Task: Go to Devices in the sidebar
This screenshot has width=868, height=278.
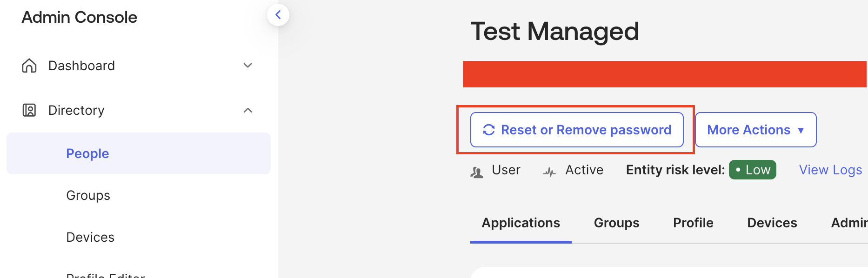Action: (90, 237)
